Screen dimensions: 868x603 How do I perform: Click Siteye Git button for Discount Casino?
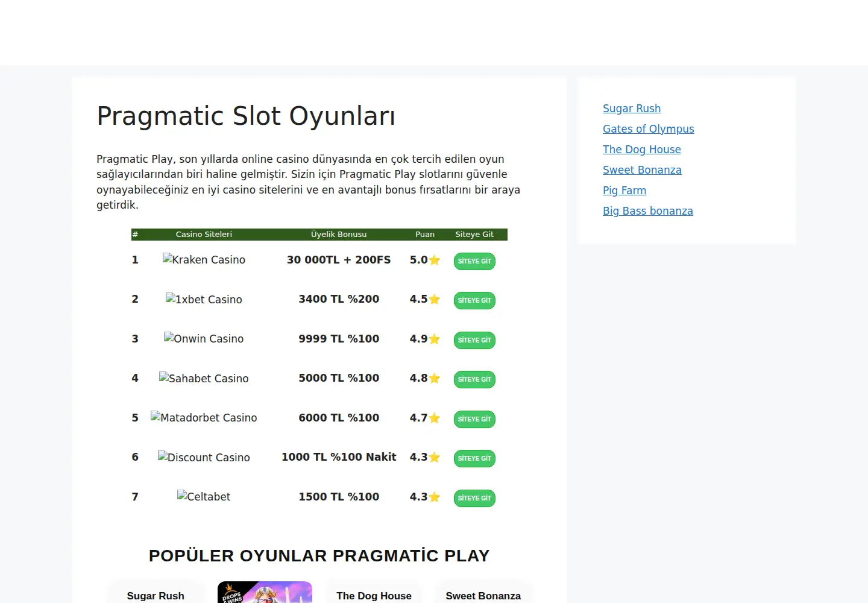[x=474, y=458]
